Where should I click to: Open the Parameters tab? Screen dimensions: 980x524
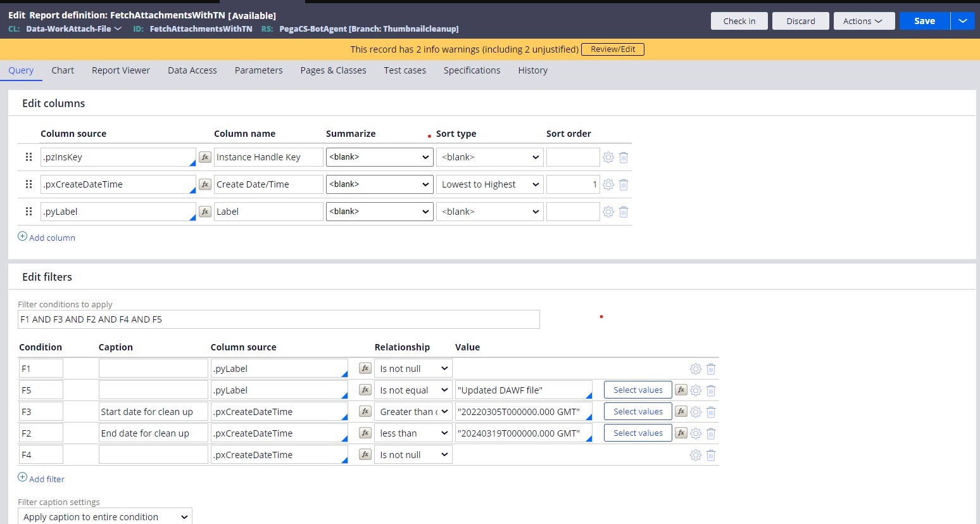pos(259,70)
